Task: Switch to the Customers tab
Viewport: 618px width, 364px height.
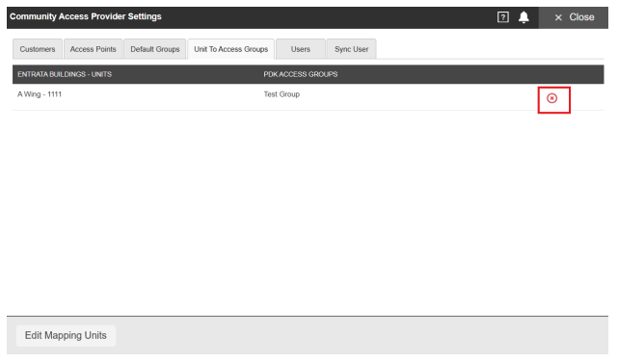Action: (x=38, y=49)
